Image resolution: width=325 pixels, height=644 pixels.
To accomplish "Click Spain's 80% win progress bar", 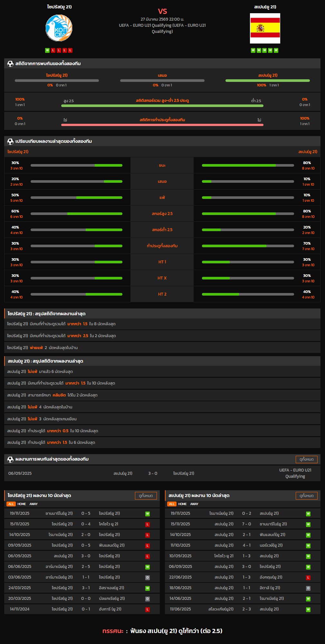I will (248, 165).
